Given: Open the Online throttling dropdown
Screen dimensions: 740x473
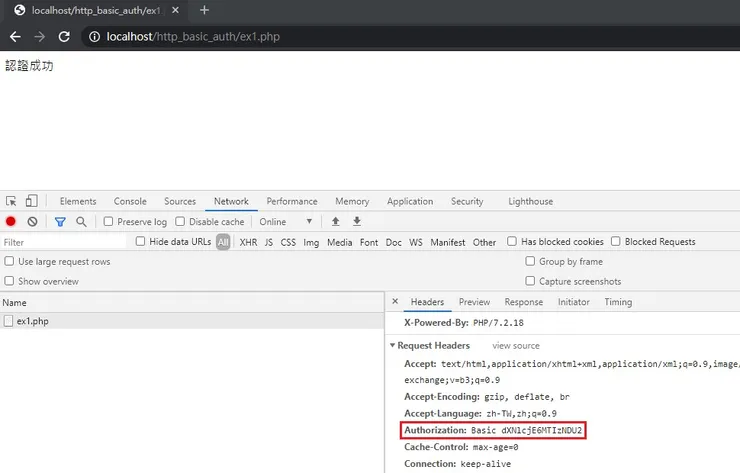Looking at the screenshot, I should pos(286,222).
